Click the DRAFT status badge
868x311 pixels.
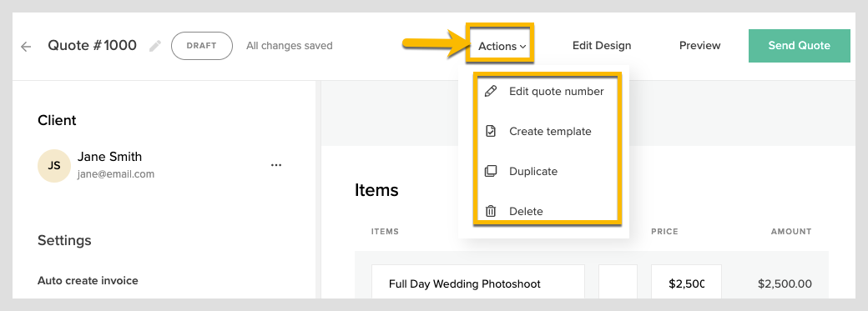(201, 46)
